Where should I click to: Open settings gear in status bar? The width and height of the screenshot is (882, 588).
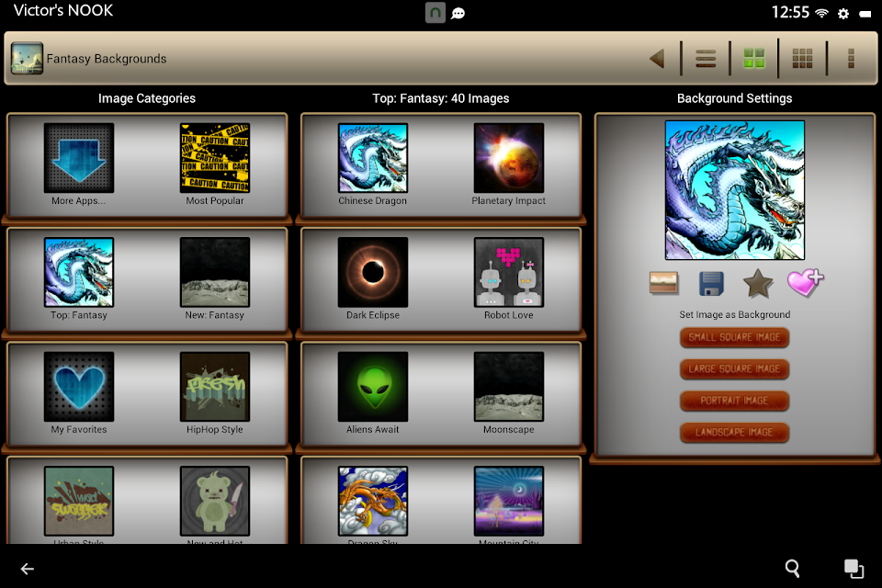(x=843, y=14)
